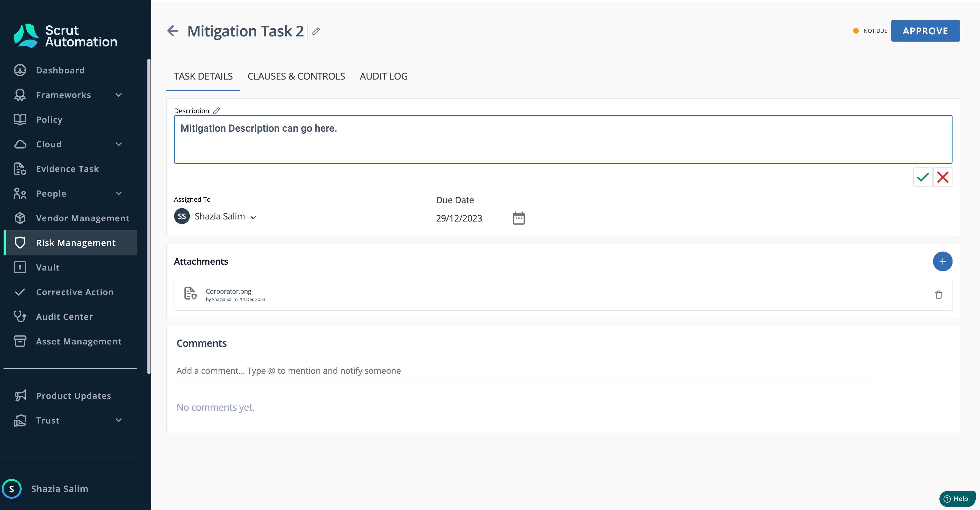Click the SS assignee avatar
980x510 pixels.
[182, 216]
